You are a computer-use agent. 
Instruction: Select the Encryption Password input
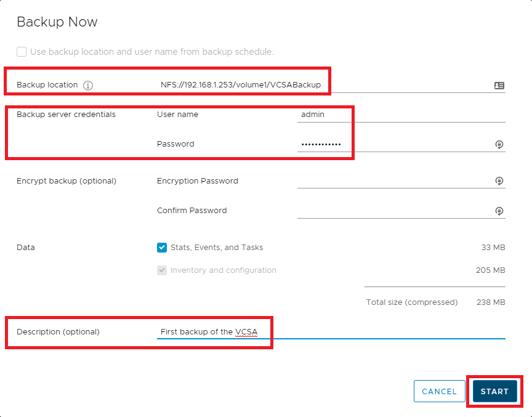pos(394,181)
